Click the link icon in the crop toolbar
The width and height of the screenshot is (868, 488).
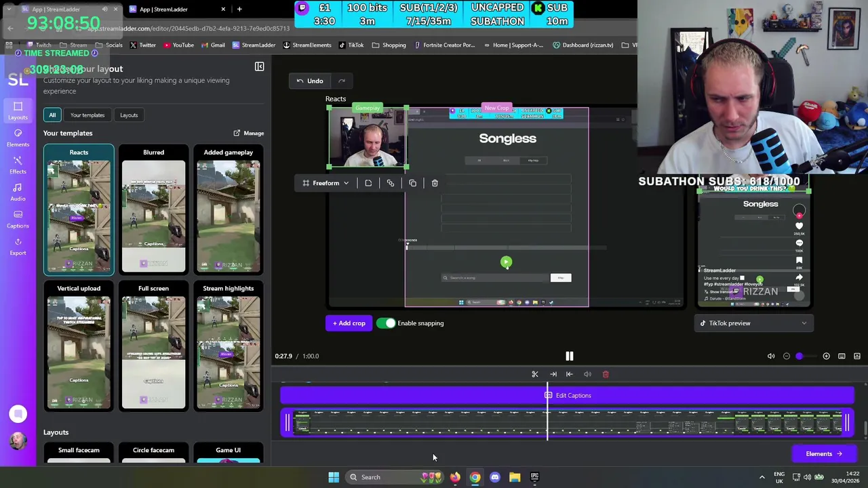390,183
